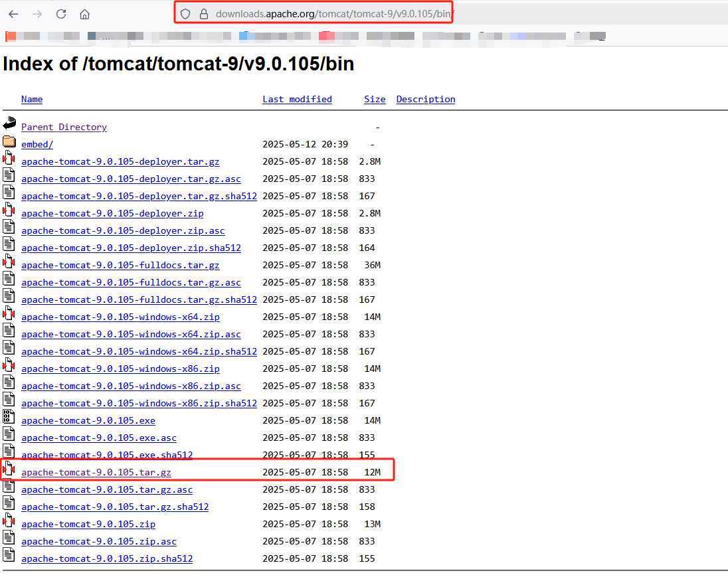Image resolution: width=728 pixels, height=579 pixels.
Task: Sort listing by Size column header
Action: point(375,100)
